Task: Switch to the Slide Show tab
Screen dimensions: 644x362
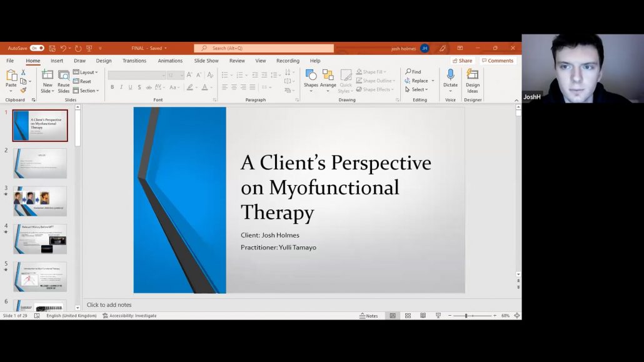Action: (206, 61)
